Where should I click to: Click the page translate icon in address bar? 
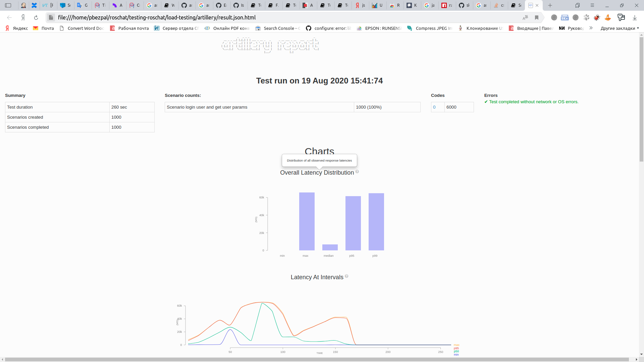click(x=526, y=17)
